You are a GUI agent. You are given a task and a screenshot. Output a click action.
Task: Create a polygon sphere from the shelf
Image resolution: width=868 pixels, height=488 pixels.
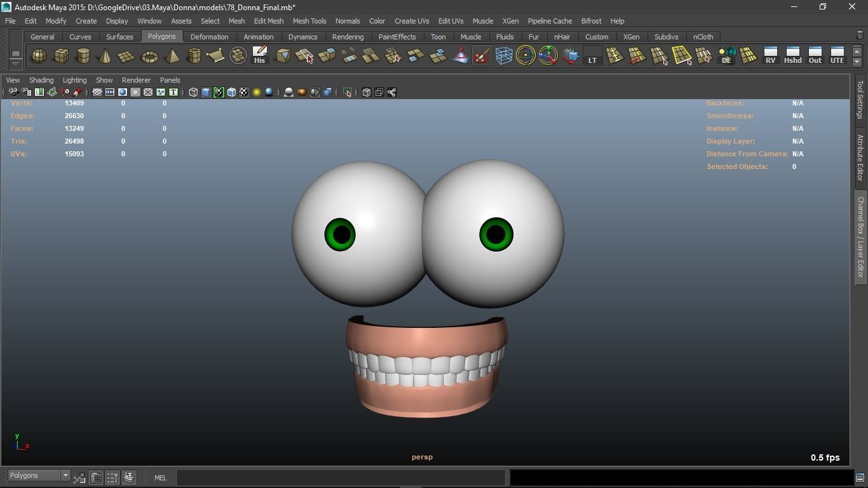tap(39, 57)
